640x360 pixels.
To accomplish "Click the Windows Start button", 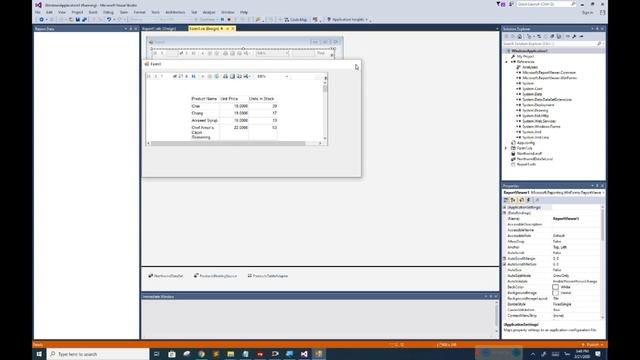I will pyautogui.click(x=39, y=354).
